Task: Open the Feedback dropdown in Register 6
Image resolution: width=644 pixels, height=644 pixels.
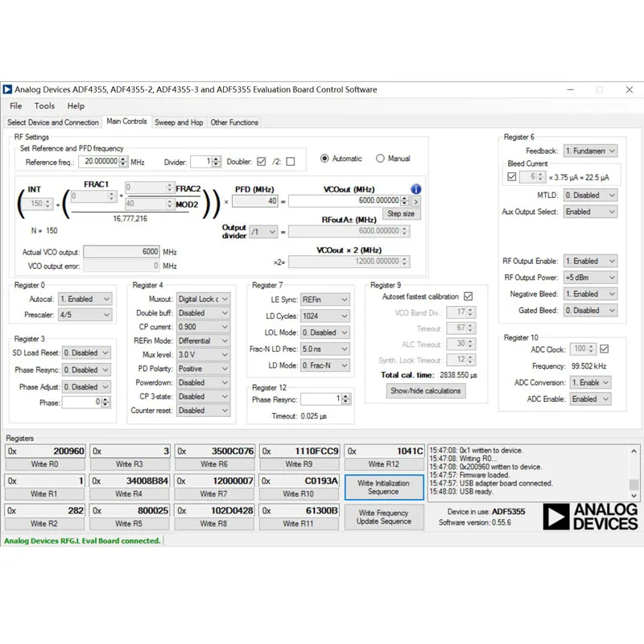Action: [590, 151]
